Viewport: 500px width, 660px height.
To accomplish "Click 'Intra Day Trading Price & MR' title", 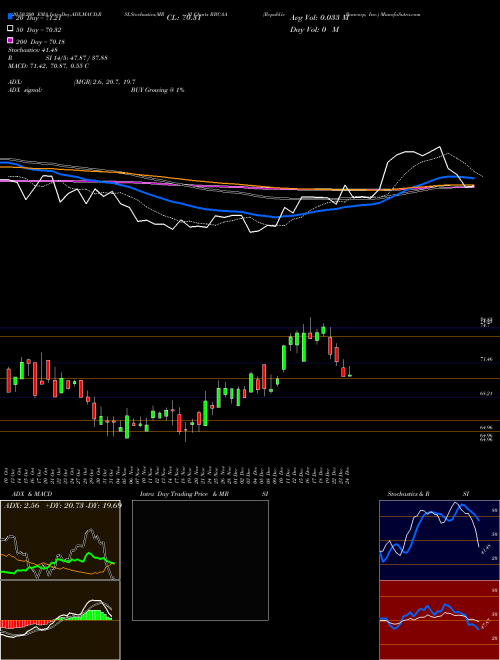I will point(184,494).
